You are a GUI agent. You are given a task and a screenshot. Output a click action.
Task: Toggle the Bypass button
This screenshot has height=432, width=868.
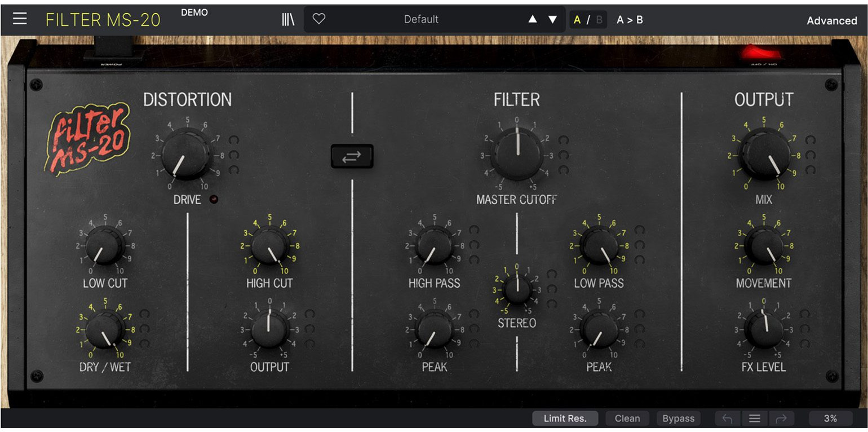pyautogui.click(x=679, y=418)
